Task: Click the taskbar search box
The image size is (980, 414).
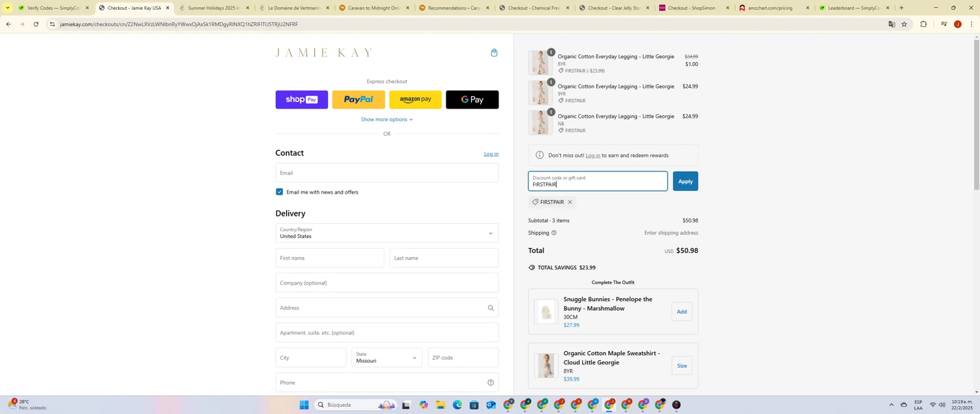Action: [x=356, y=405]
